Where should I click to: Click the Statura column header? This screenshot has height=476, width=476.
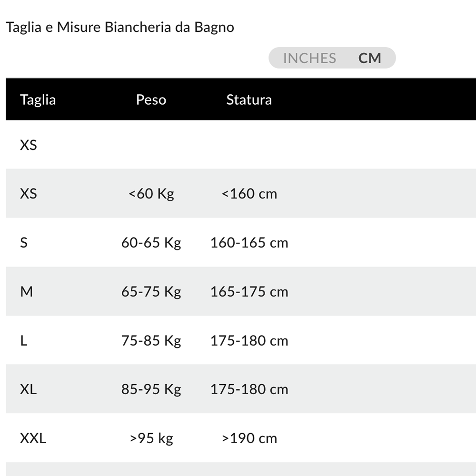[x=249, y=99]
